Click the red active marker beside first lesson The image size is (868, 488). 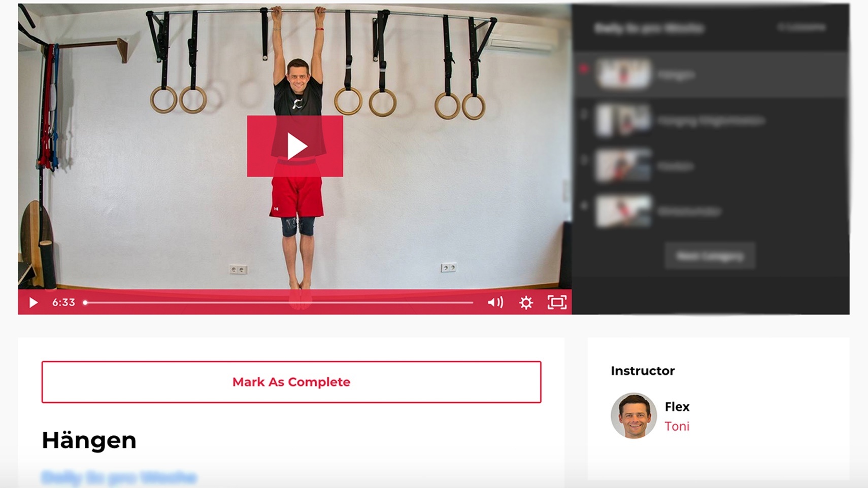584,68
